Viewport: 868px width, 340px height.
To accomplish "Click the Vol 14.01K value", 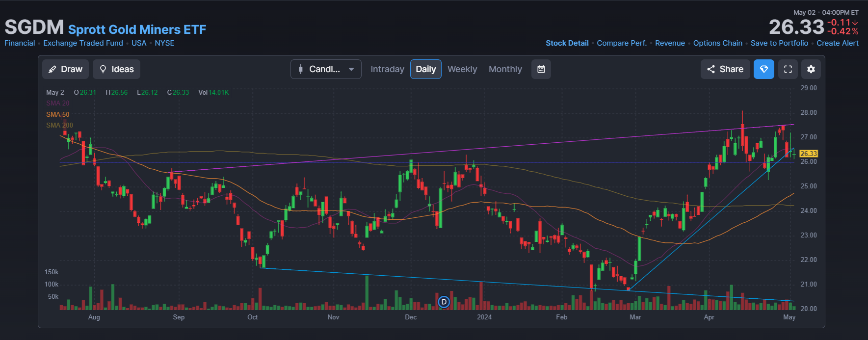I will coord(213,92).
